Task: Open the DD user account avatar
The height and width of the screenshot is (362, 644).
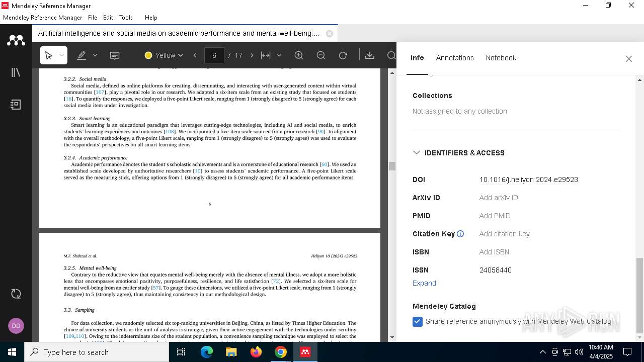Action: pyautogui.click(x=16, y=326)
